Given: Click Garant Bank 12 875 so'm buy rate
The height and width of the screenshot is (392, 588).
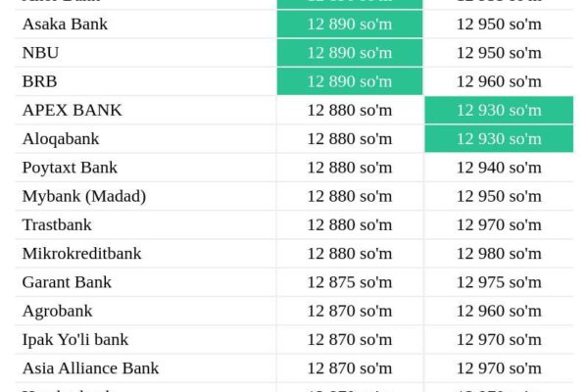Looking at the screenshot, I should 350,282.
